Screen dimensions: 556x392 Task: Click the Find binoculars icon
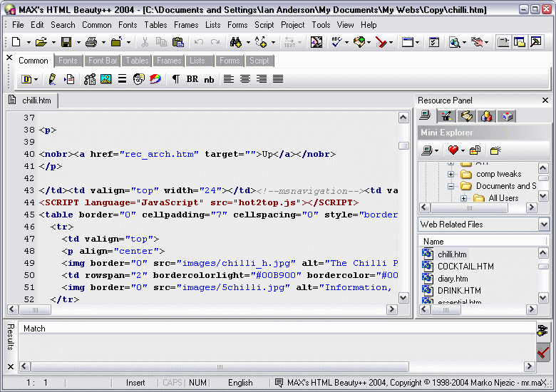pyautogui.click(x=236, y=43)
